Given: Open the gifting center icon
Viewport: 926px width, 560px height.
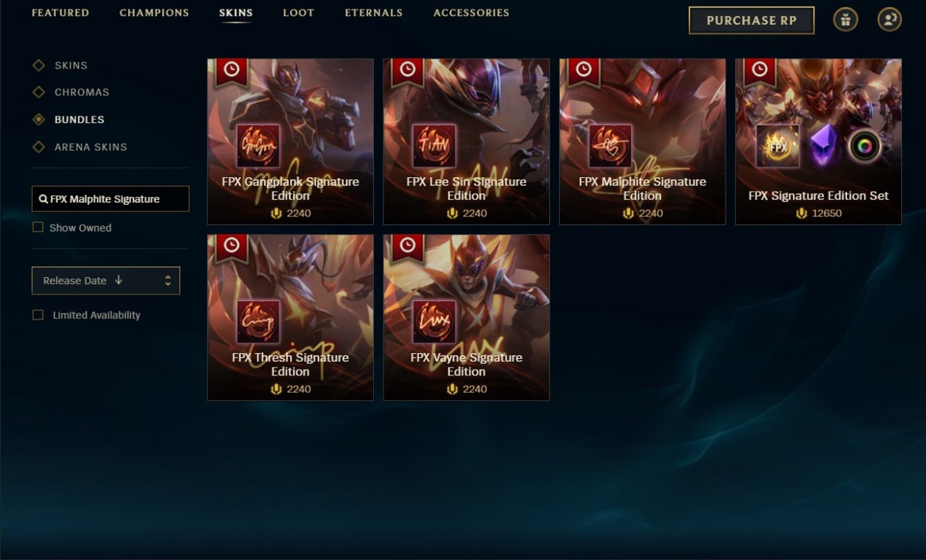Looking at the screenshot, I should 846,20.
